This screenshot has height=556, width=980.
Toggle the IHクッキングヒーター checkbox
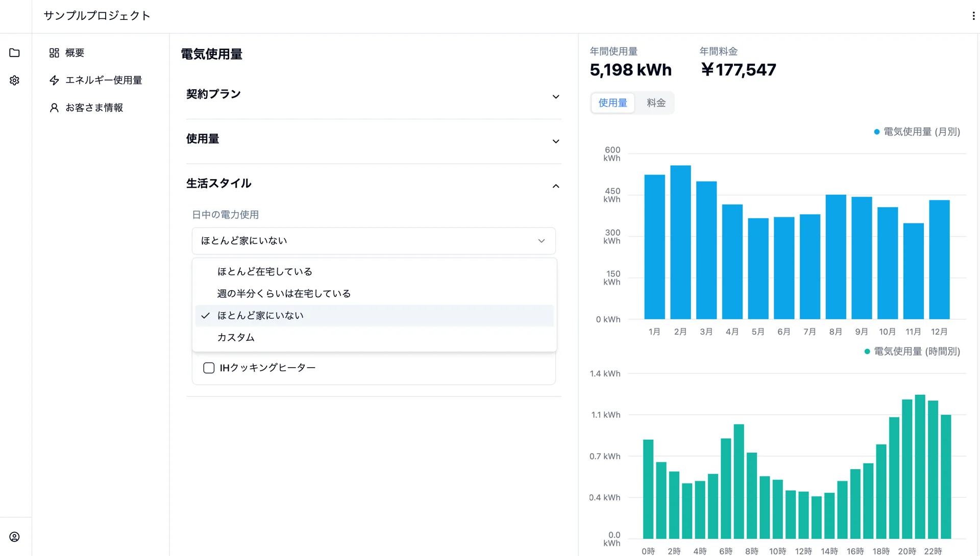[x=209, y=368]
